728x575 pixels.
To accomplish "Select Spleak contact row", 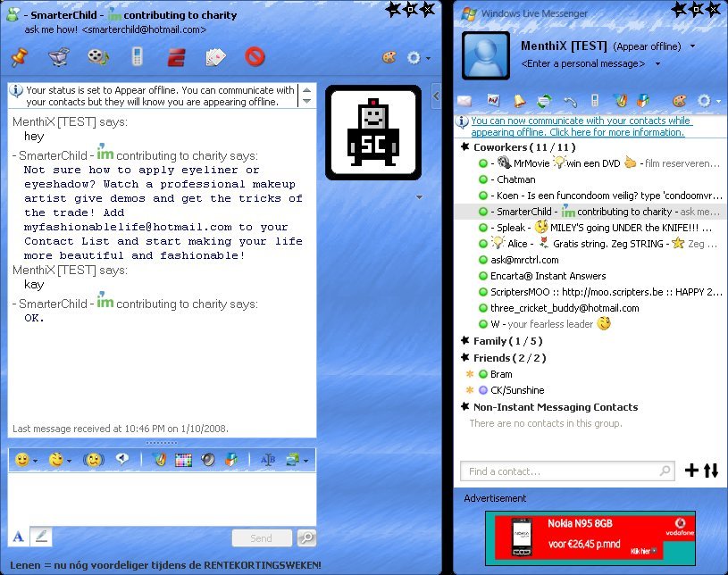I will coord(595,228).
